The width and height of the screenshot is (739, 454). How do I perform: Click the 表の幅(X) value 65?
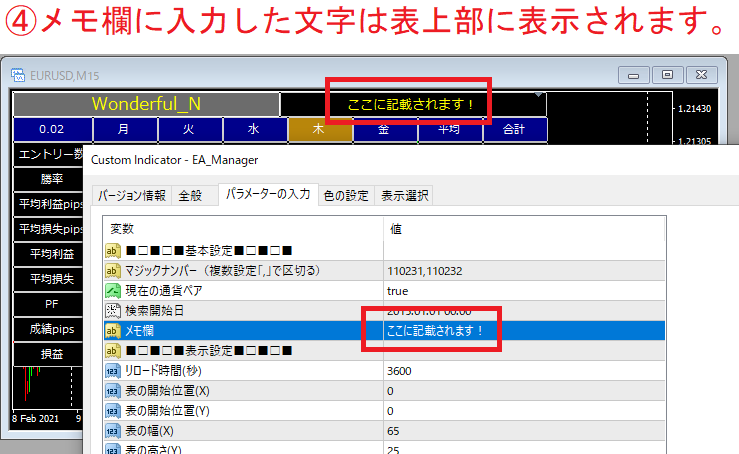coord(393,431)
